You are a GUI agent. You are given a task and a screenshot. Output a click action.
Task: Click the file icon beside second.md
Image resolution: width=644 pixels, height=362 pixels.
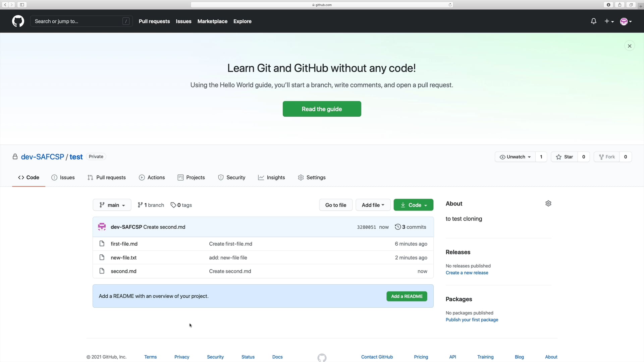102,271
